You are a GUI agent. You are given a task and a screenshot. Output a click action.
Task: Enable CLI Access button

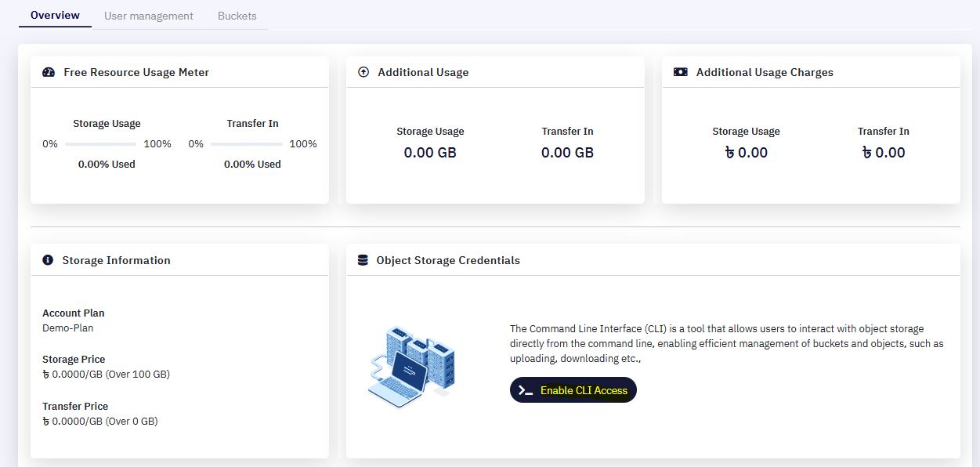click(x=573, y=390)
